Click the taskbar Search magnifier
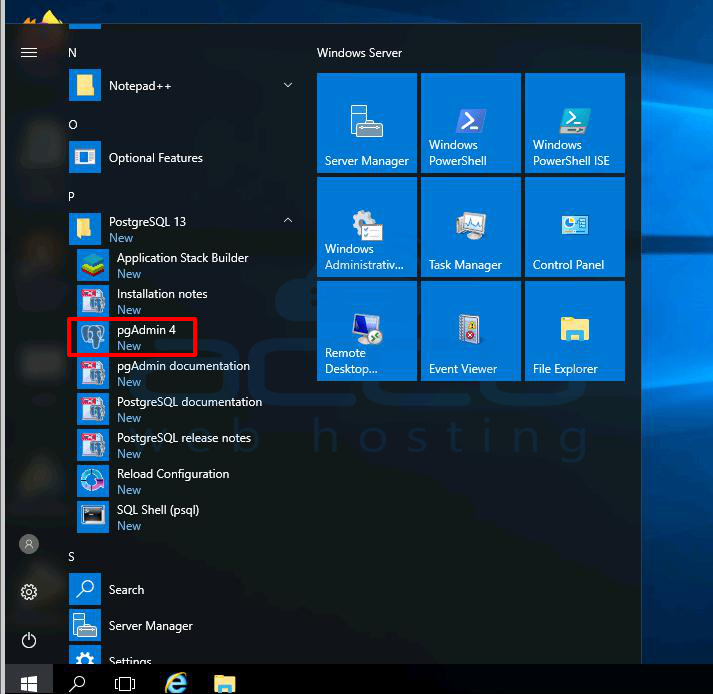Screen dimensions: 713x694 click(x=77, y=683)
